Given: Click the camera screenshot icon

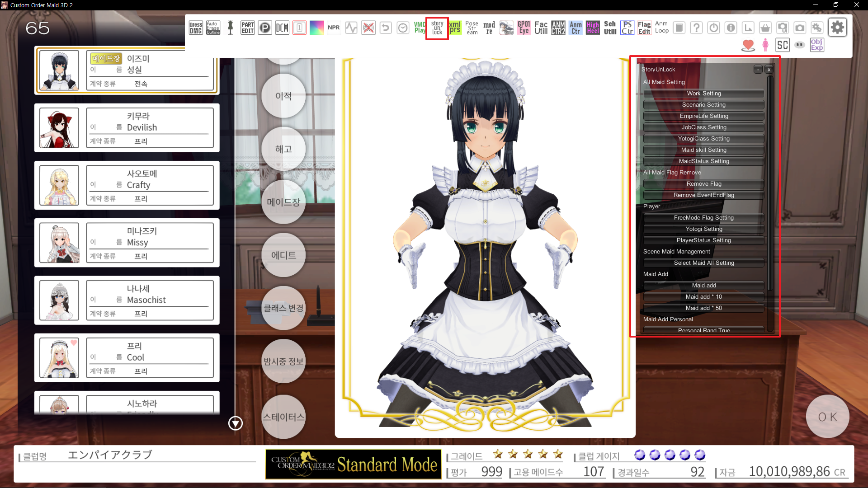Looking at the screenshot, I should pos(800,28).
